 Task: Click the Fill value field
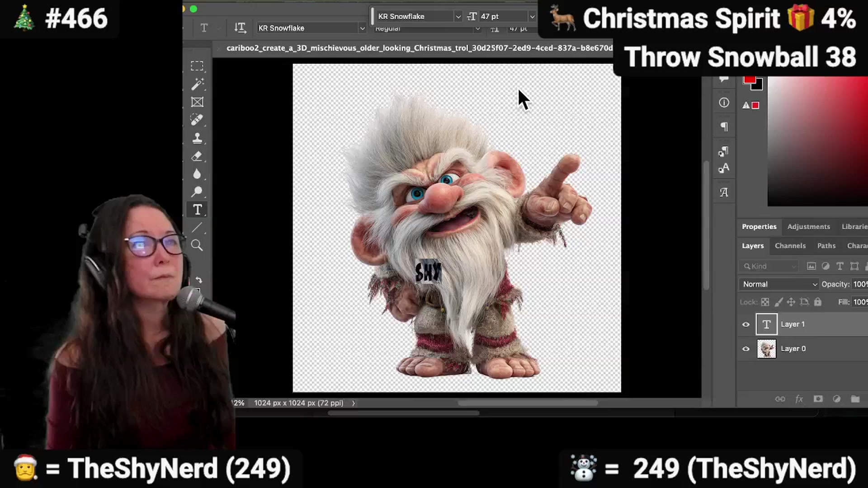click(x=860, y=302)
